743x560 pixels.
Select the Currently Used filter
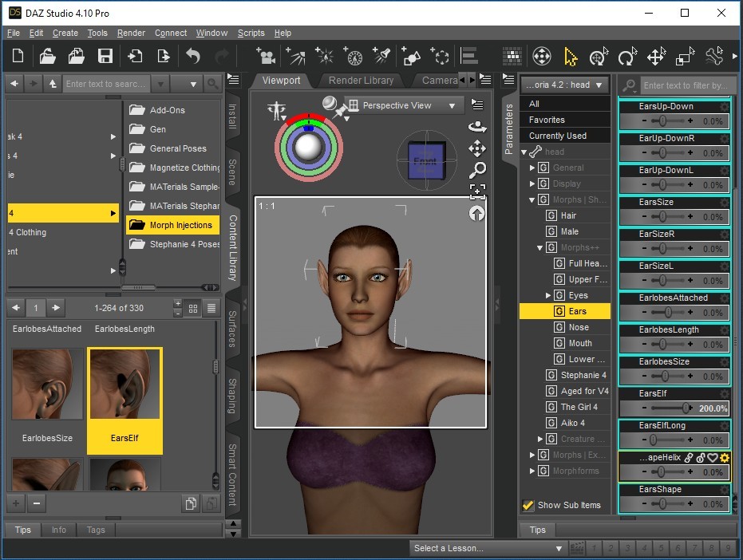pos(564,136)
